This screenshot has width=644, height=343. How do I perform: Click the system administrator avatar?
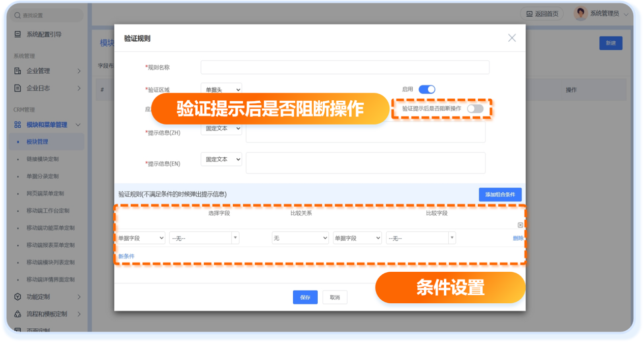point(580,14)
